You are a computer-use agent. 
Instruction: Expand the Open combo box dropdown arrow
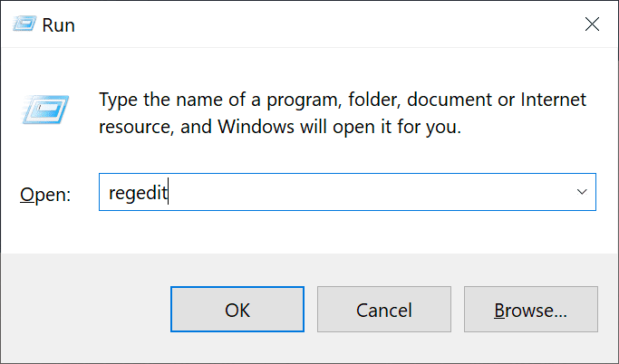tap(582, 192)
